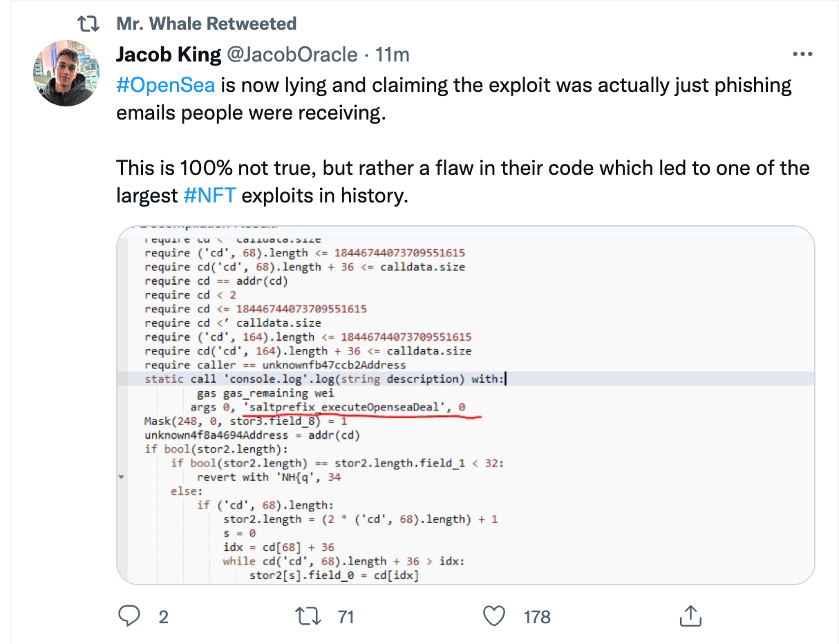Click the Jacob King display name
839x644 pixels.
pyautogui.click(x=168, y=55)
